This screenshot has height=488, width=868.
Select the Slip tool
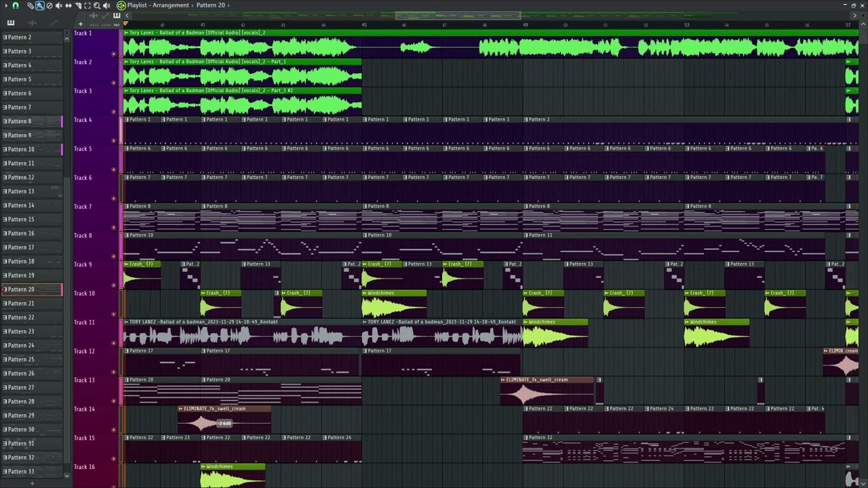[68, 5]
